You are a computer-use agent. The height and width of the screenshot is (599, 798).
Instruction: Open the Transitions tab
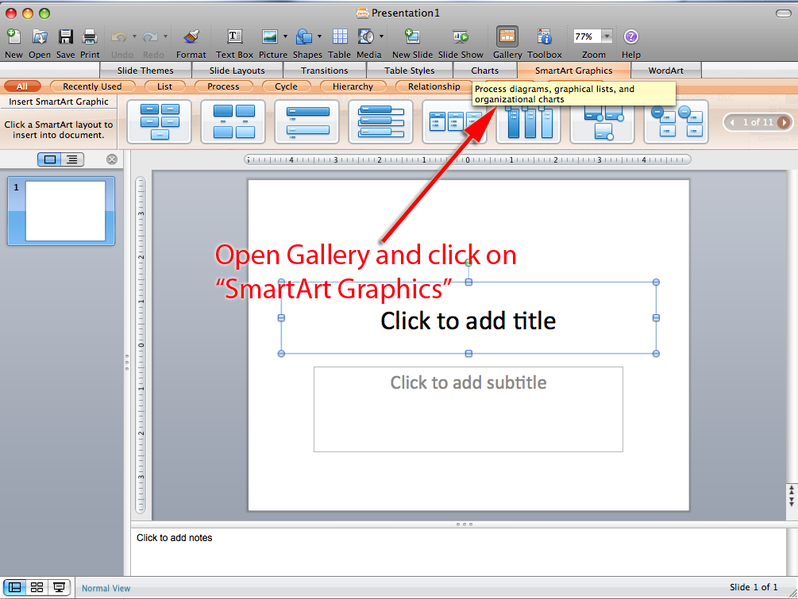tap(324, 71)
